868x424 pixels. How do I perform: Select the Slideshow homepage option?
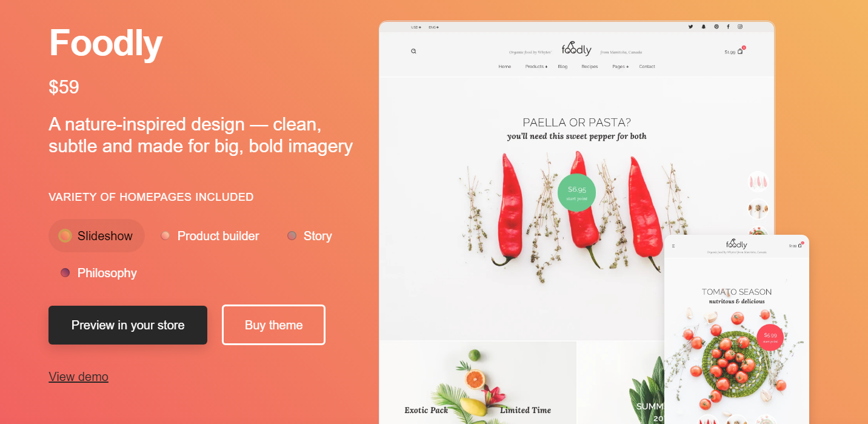tap(96, 236)
